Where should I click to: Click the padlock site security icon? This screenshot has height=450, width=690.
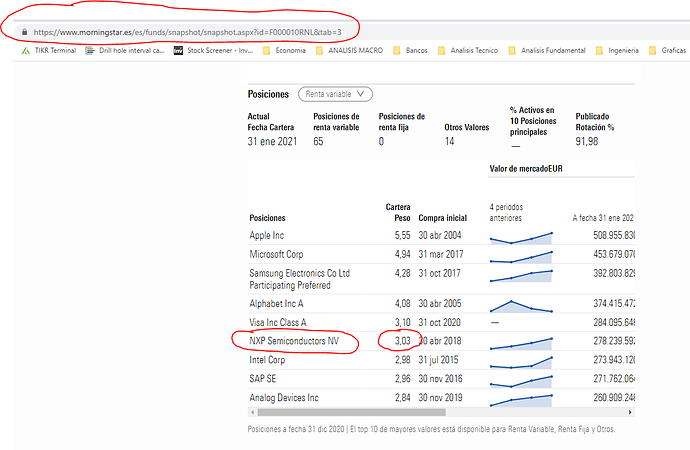24,32
